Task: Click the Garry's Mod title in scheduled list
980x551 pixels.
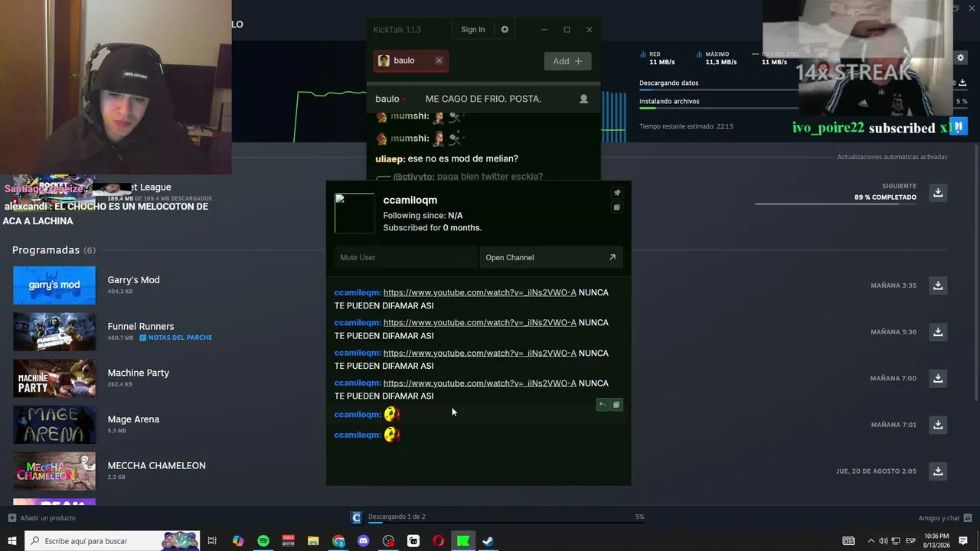Action: [x=134, y=280]
